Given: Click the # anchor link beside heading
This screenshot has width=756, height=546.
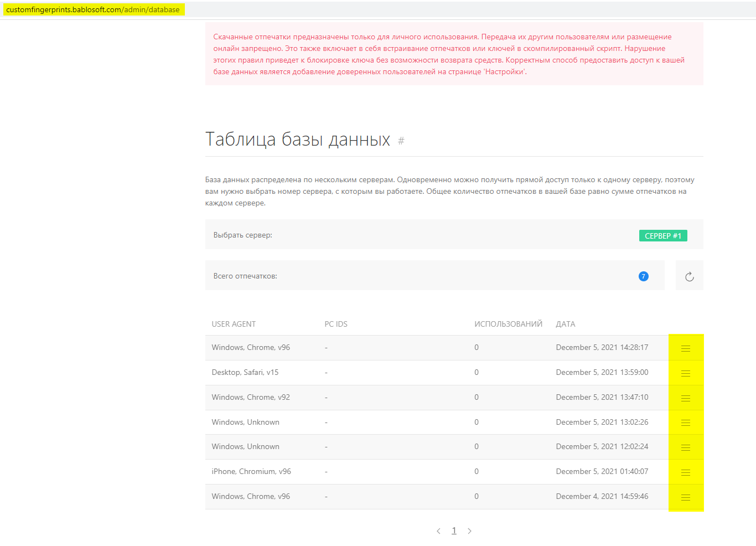Looking at the screenshot, I should point(401,141).
